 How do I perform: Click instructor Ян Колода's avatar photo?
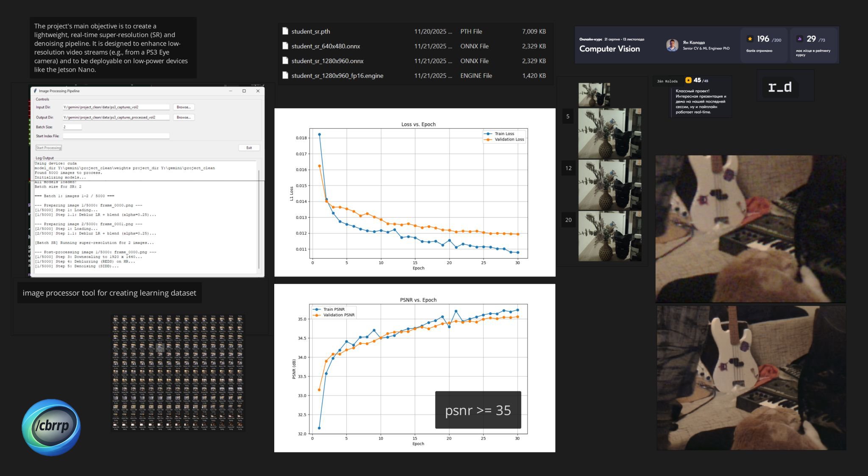pos(672,45)
